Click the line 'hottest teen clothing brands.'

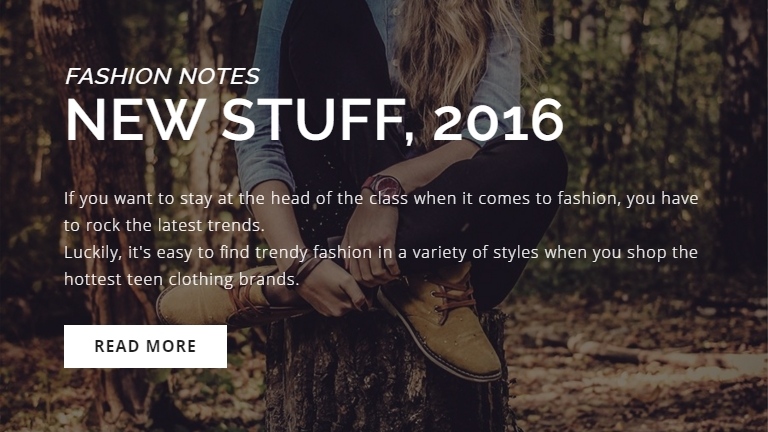point(181,279)
